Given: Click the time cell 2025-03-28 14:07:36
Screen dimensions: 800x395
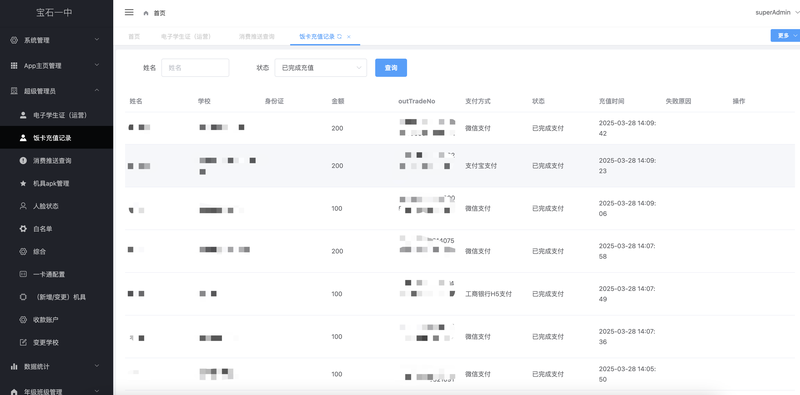Looking at the screenshot, I should point(627,336).
